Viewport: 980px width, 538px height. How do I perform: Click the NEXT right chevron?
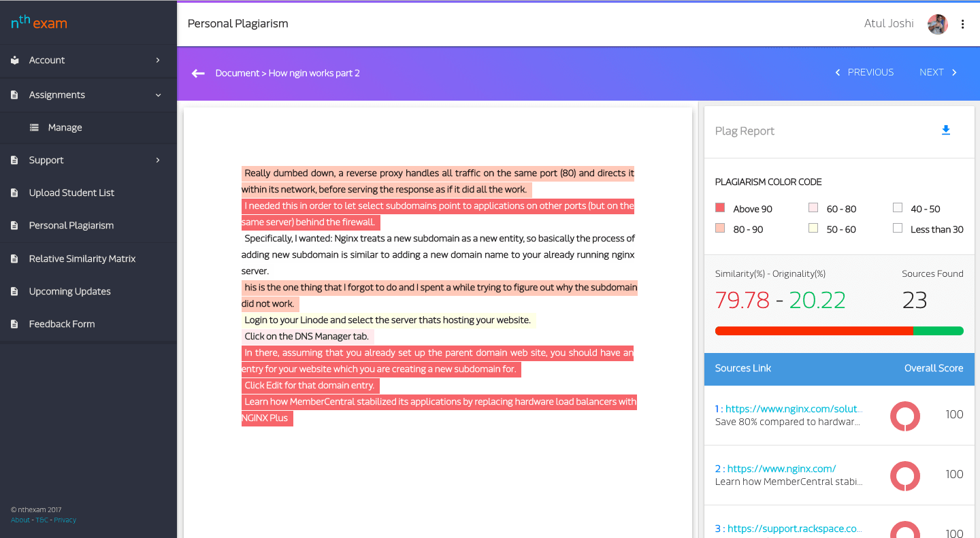click(x=954, y=72)
